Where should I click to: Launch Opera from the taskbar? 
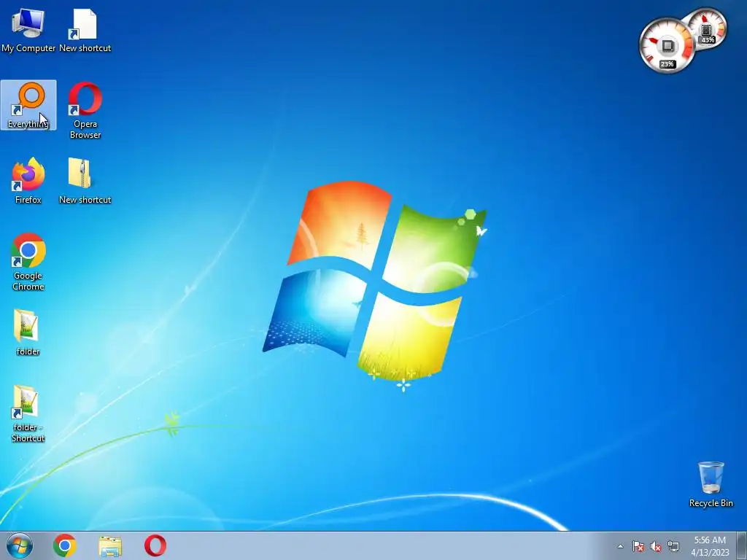click(155, 545)
